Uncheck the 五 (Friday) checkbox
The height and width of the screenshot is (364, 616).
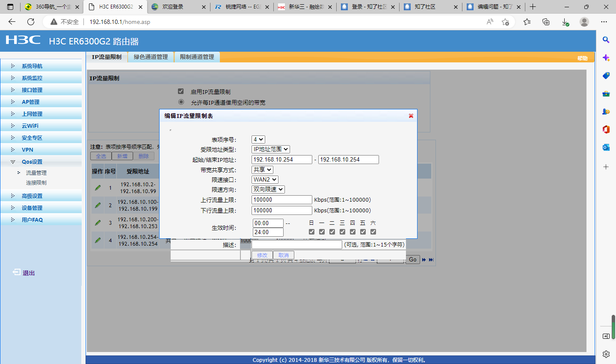363,232
